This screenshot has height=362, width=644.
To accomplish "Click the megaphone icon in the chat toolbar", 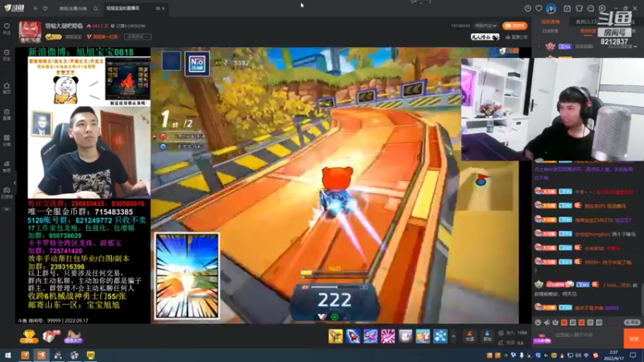I will [x=547, y=323].
